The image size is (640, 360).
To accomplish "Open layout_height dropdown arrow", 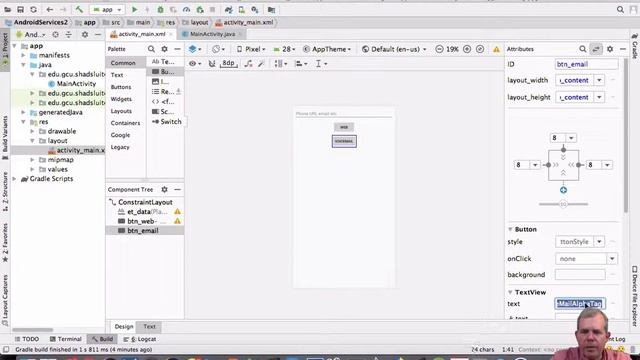I will [x=599, y=97].
